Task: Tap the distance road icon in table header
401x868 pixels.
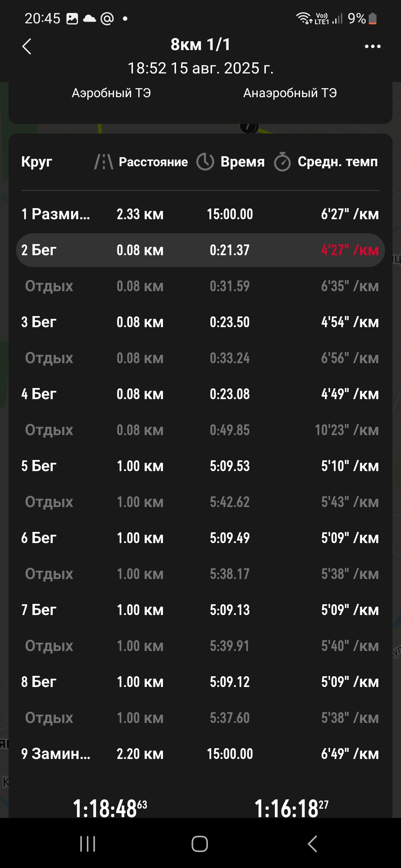Action: pos(104,162)
